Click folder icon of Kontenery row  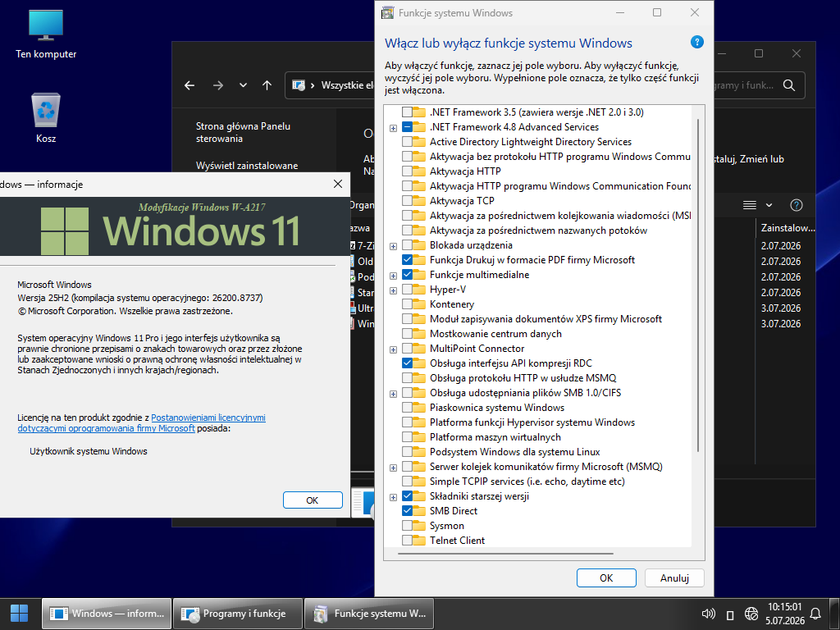pos(419,304)
